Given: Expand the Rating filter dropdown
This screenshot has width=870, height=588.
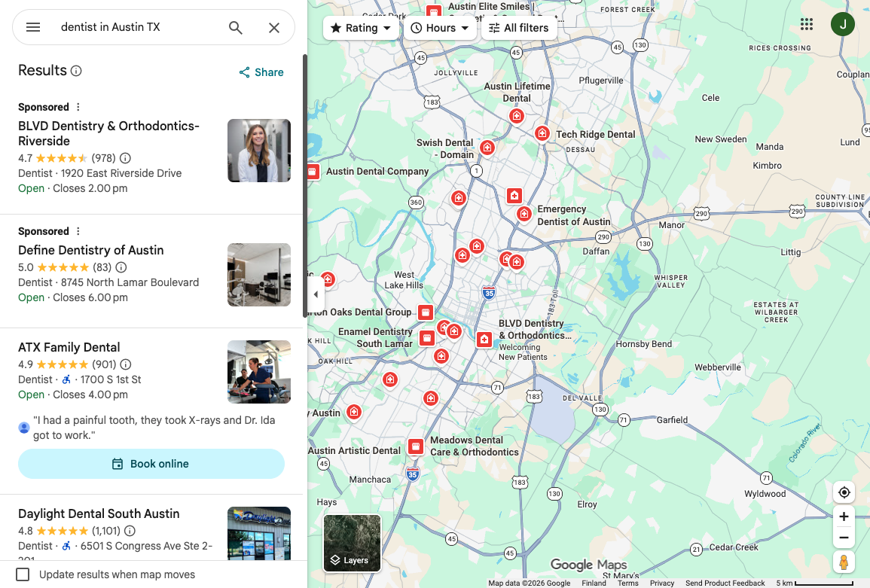Looking at the screenshot, I should (361, 28).
